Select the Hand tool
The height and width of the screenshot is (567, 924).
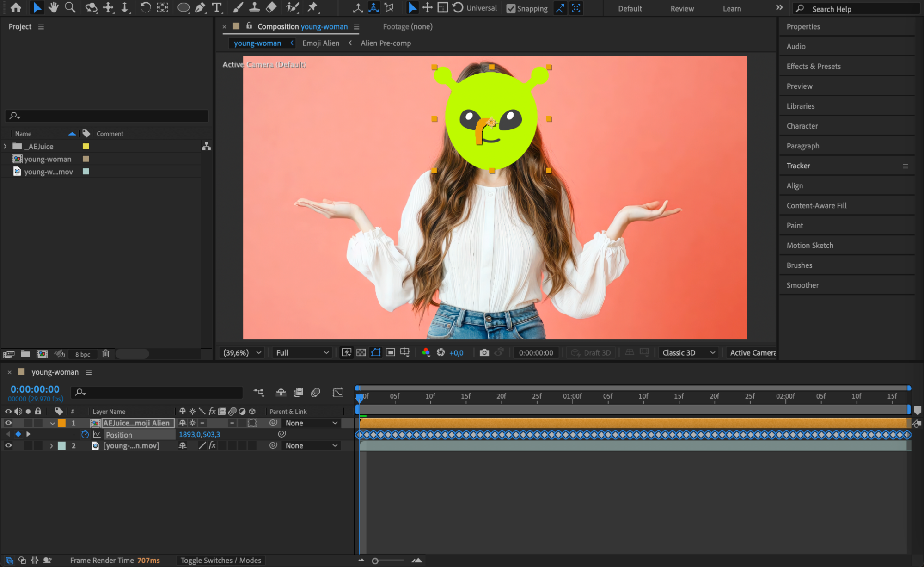pyautogui.click(x=54, y=7)
